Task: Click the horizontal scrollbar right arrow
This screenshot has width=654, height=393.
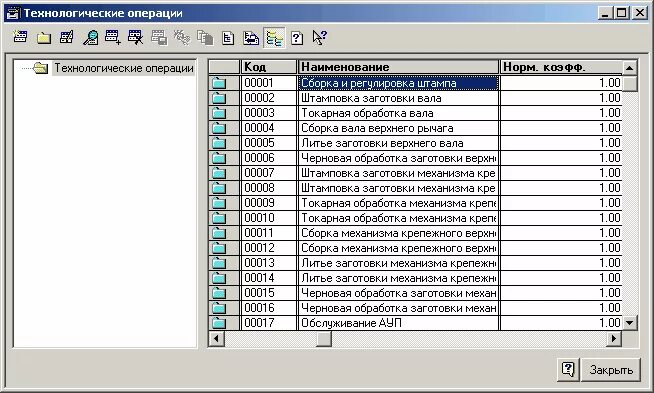Action: point(614,338)
